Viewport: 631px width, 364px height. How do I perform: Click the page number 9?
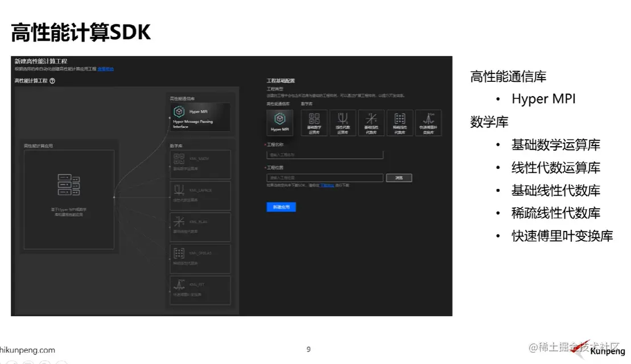tap(308, 350)
